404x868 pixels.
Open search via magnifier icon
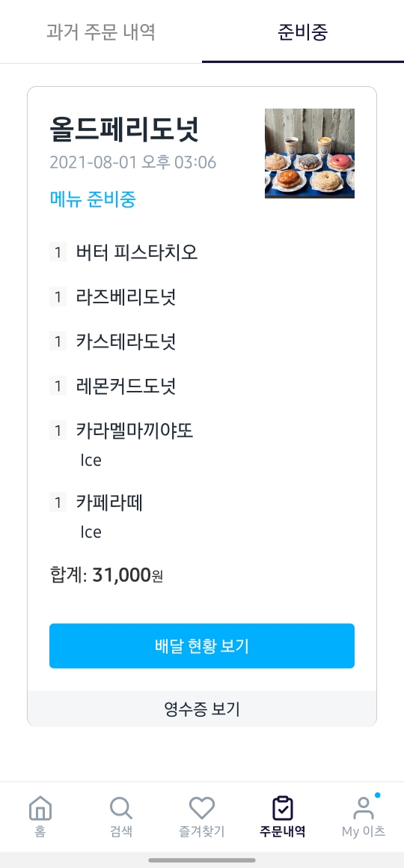tap(121, 809)
